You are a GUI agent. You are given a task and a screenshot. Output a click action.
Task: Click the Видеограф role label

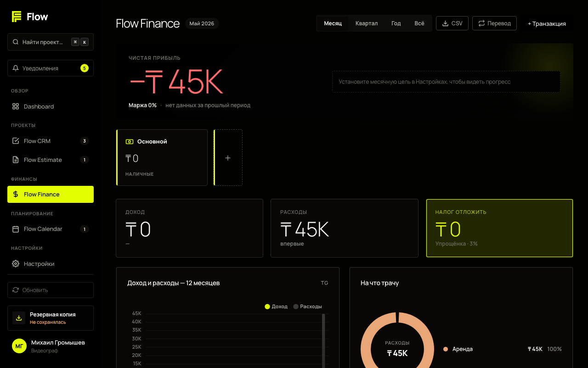point(45,351)
